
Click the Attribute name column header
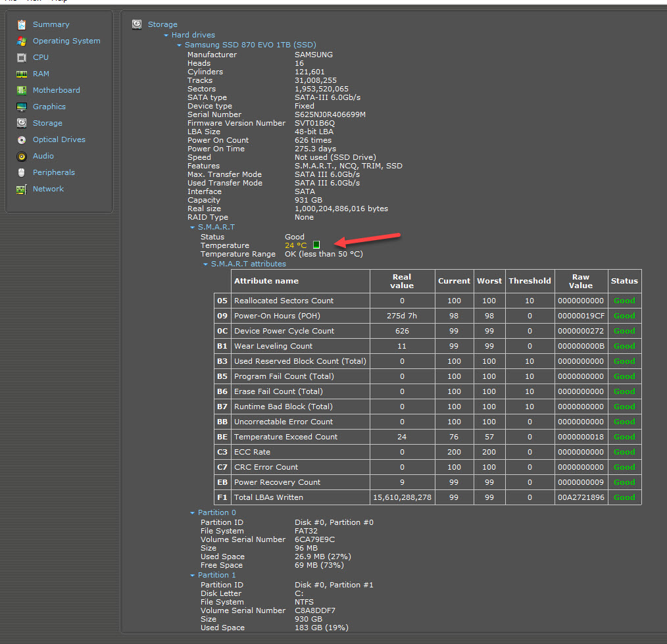[x=266, y=281]
